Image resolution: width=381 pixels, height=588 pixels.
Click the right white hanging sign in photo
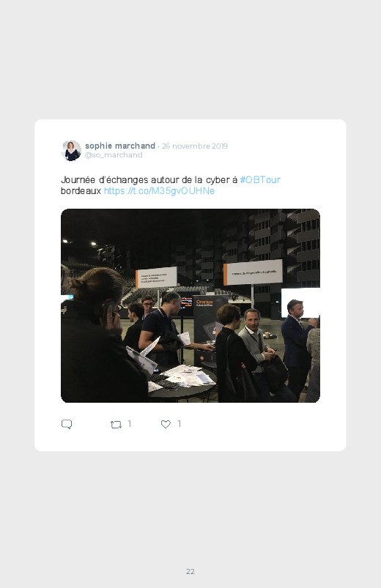click(253, 272)
